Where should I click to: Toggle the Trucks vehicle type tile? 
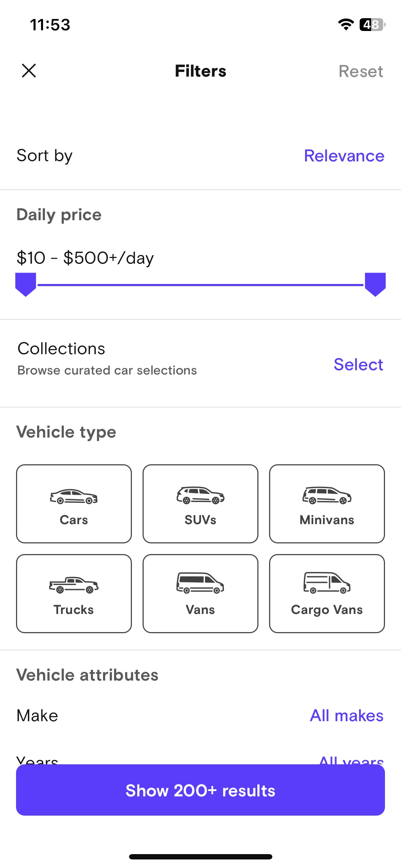coord(74,594)
